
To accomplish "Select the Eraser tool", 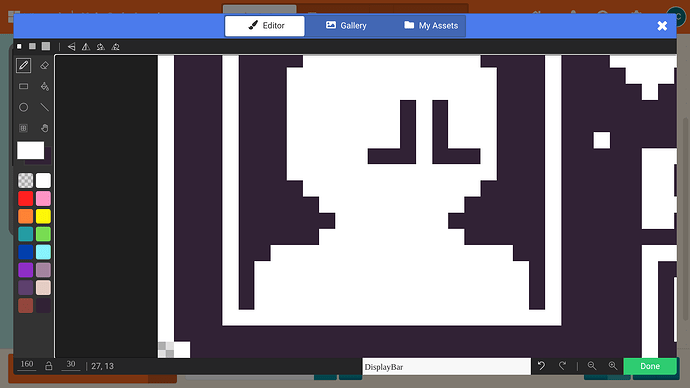I will pyautogui.click(x=44, y=66).
